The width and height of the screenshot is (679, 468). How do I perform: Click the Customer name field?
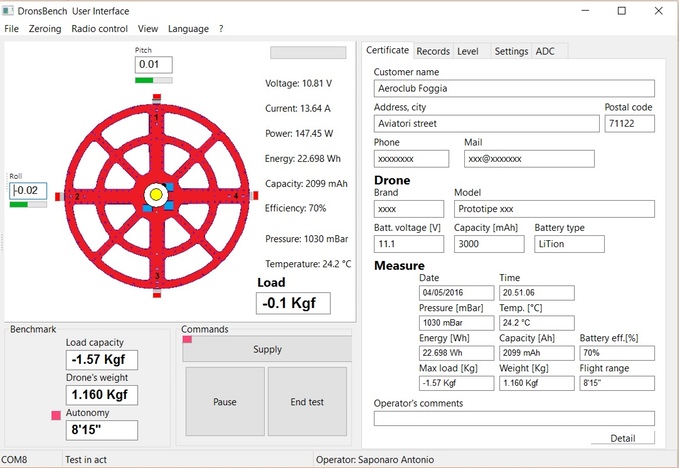click(x=514, y=88)
